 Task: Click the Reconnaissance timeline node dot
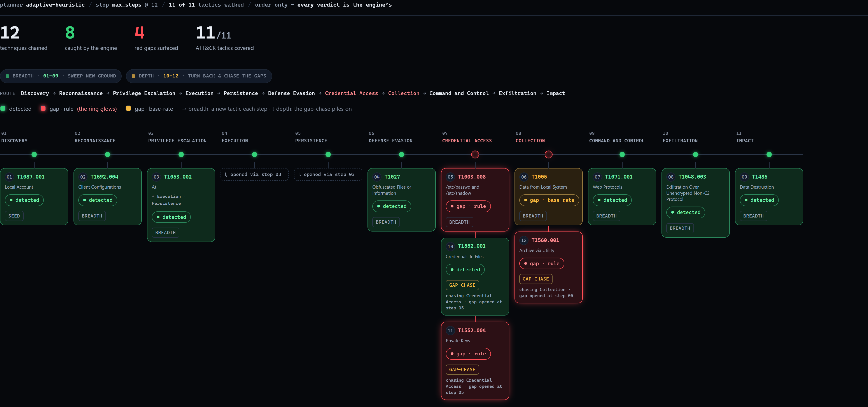[107, 155]
